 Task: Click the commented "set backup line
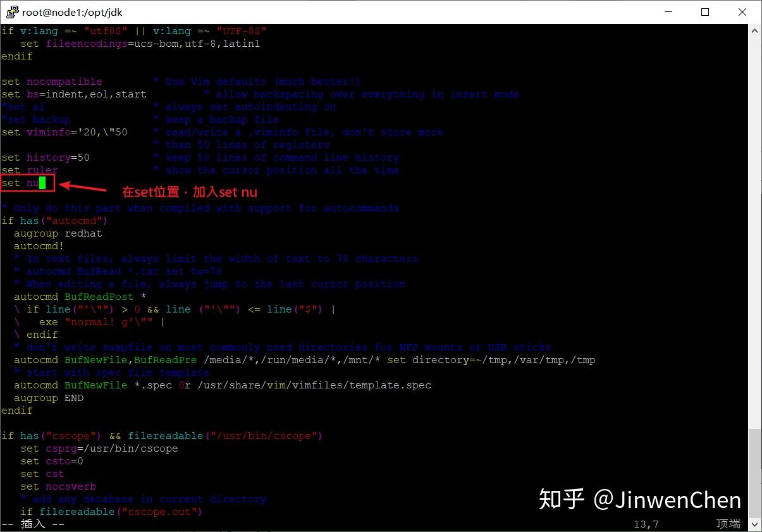(x=37, y=119)
